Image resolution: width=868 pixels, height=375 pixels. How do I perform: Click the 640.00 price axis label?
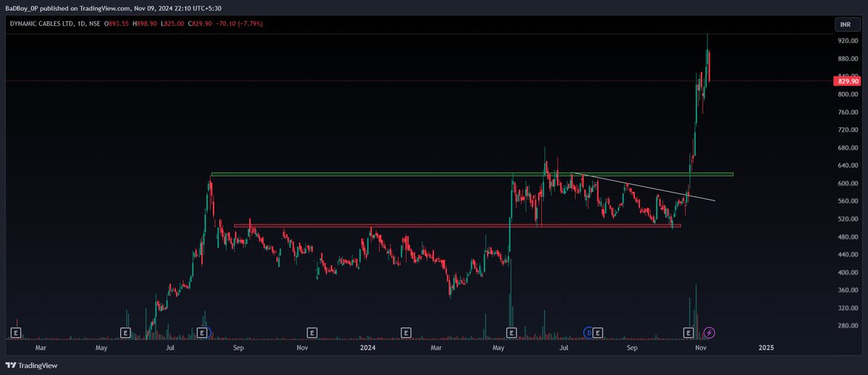(847, 165)
